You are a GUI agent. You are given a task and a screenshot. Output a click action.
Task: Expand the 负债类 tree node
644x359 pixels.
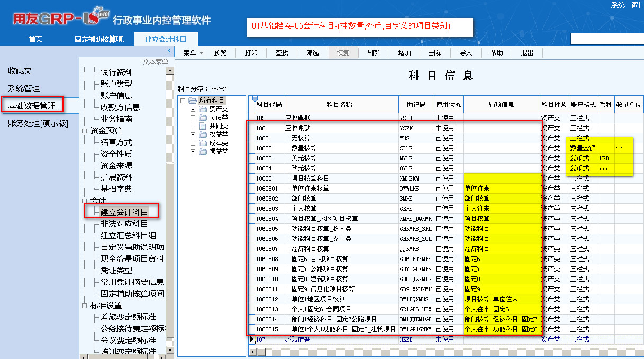click(193, 118)
